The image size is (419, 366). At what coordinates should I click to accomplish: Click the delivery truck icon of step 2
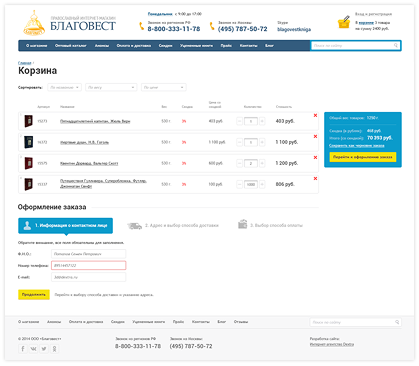click(x=134, y=226)
